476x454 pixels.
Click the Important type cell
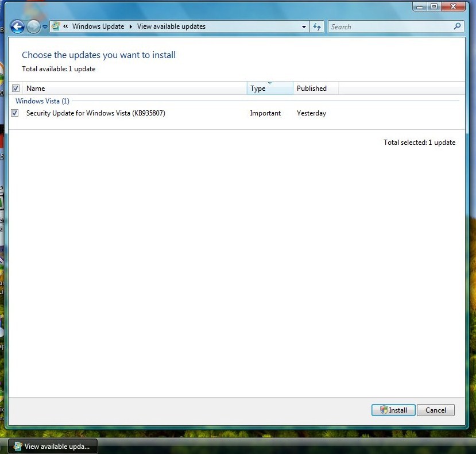point(265,113)
